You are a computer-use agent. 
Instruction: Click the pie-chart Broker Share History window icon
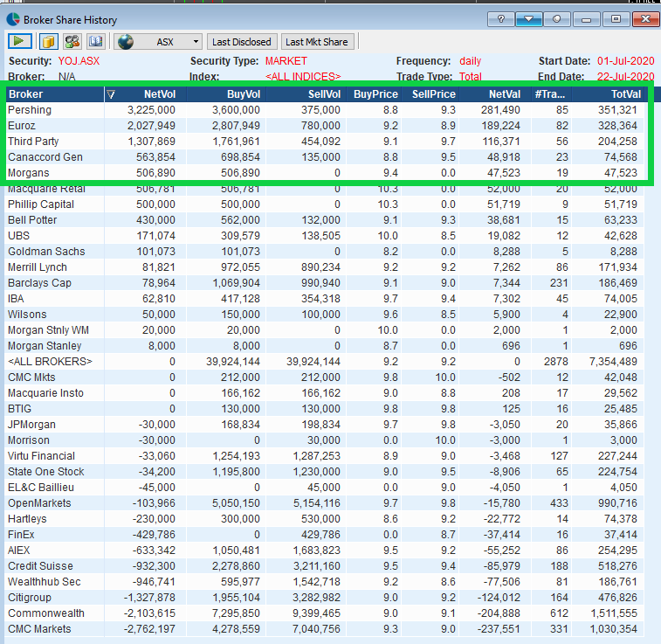(x=13, y=19)
